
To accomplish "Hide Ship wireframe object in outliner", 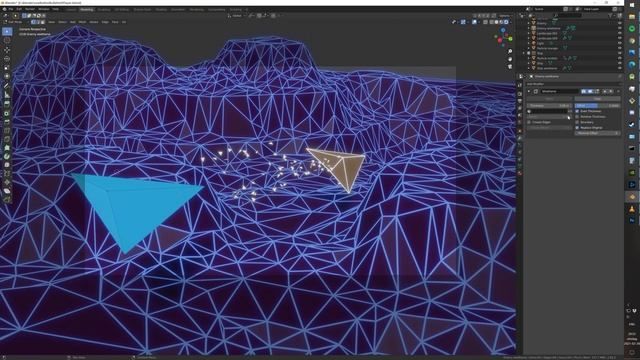I will [x=620, y=68].
